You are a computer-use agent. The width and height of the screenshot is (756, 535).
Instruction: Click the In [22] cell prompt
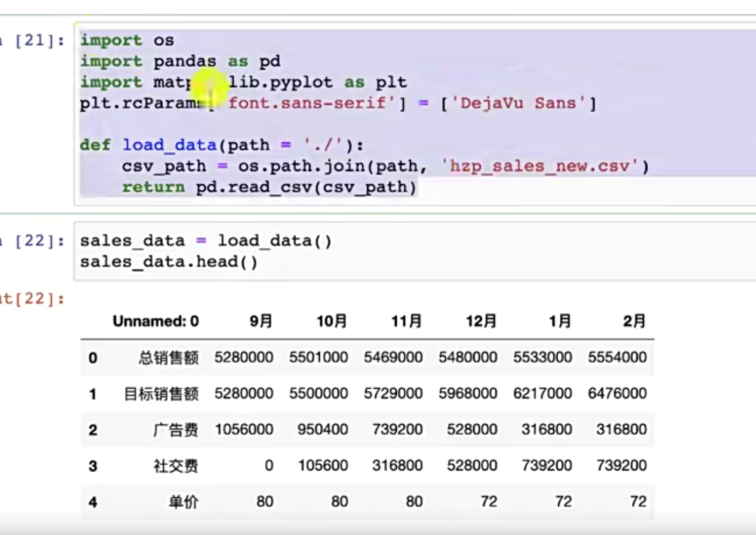coord(33,241)
